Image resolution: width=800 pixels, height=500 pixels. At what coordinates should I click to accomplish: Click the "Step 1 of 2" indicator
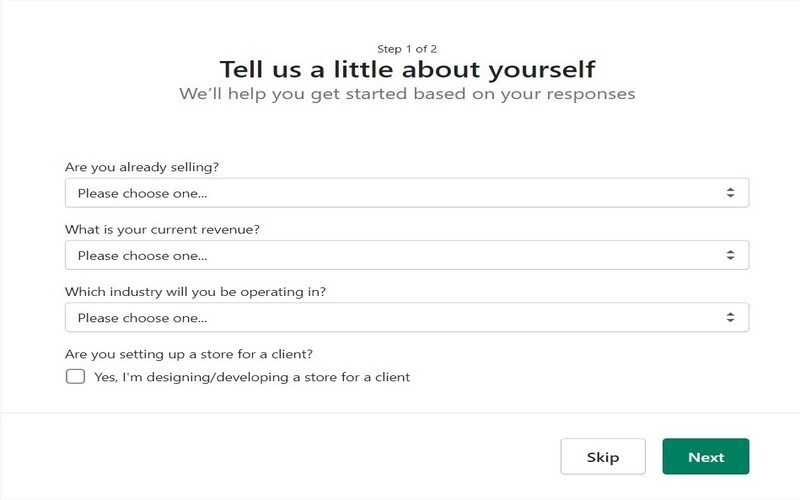(x=407, y=48)
